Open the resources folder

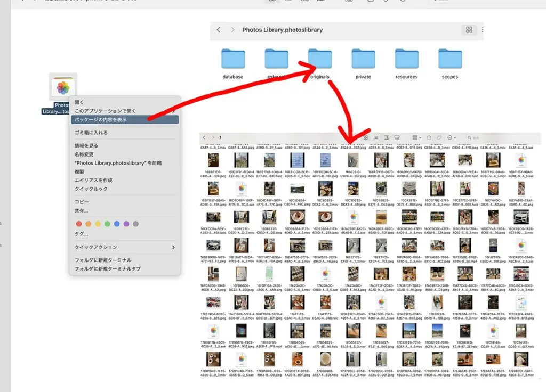click(406, 60)
